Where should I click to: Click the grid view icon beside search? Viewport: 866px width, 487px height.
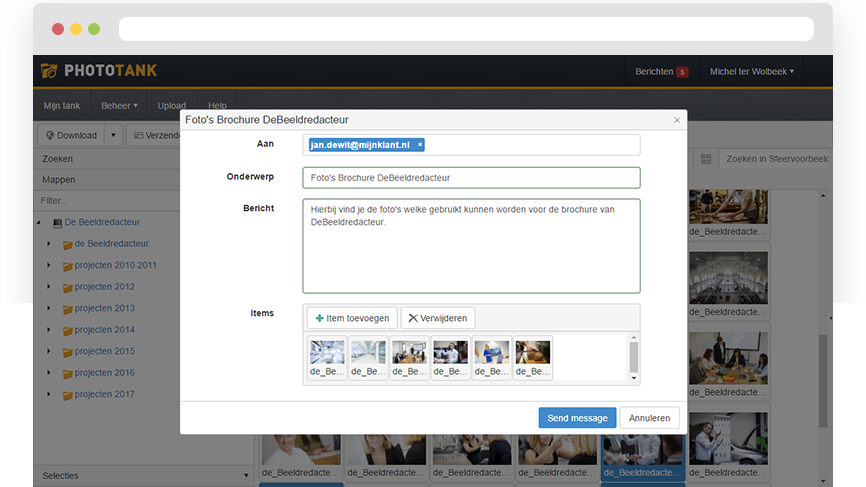706,159
